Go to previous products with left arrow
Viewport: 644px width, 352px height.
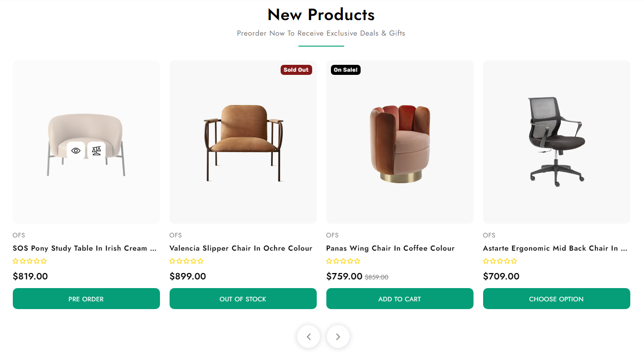click(309, 337)
